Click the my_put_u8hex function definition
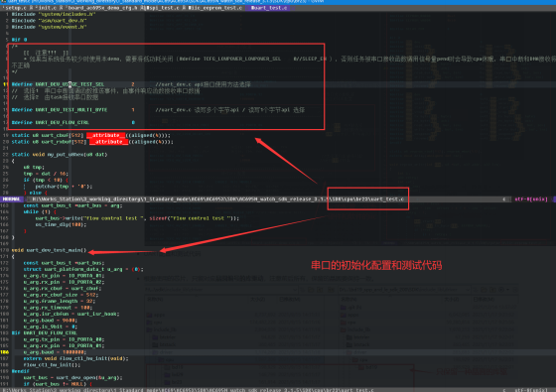Image resolution: width=556 pixels, height=392 pixels. (60, 155)
